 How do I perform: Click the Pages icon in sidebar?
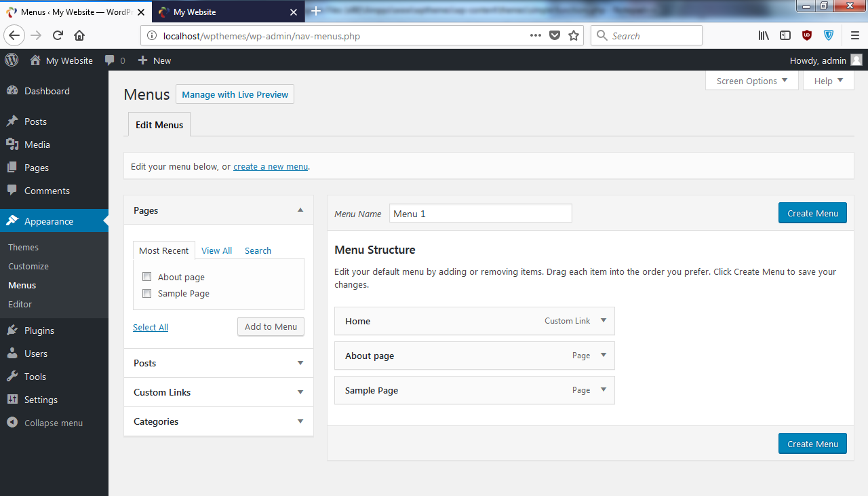[12, 168]
